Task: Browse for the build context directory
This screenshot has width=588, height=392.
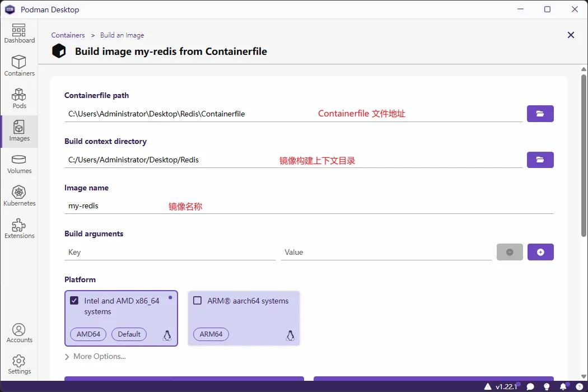Action: click(x=540, y=160)
